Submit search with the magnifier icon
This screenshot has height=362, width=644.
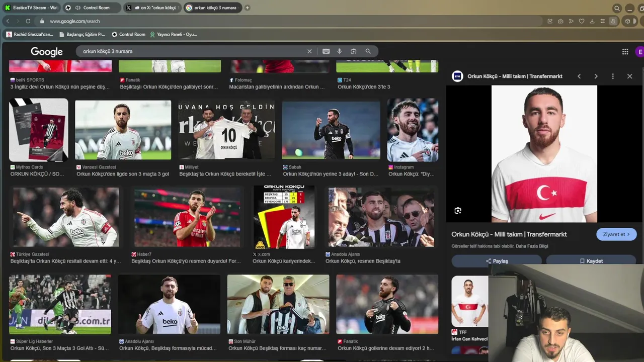368,51
